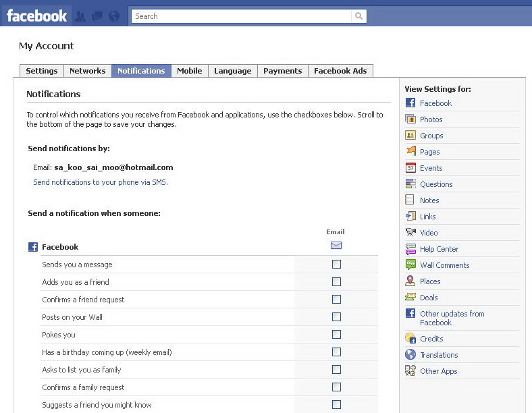Open messages icon in header

(97, 16)
